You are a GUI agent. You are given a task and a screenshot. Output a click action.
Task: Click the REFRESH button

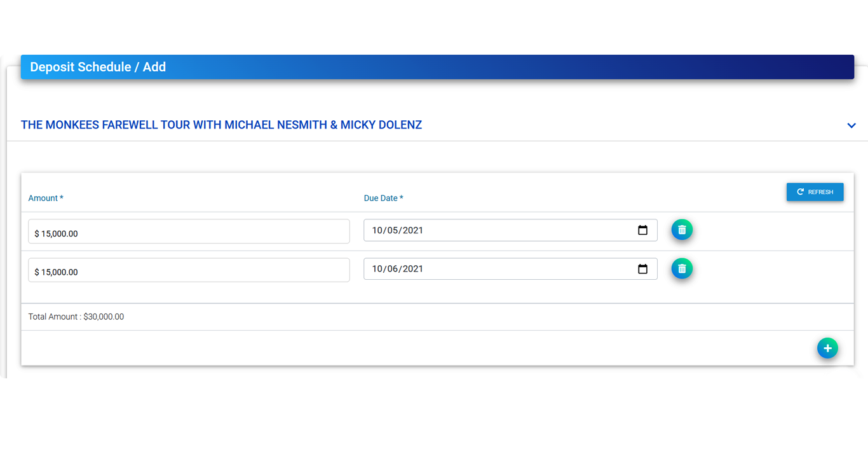pos(815,191)
